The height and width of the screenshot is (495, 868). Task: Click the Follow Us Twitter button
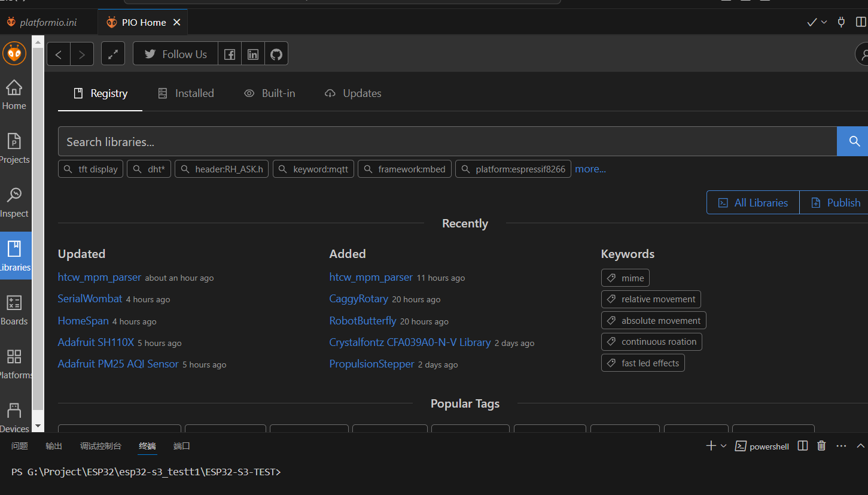click(175, 54)
